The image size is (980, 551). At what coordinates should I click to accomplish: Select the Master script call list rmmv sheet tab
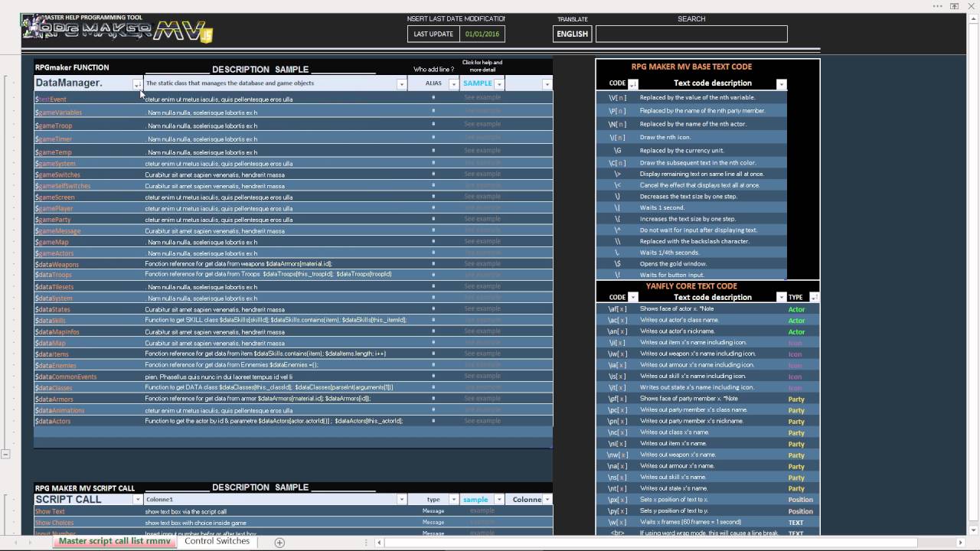[114, 541]
